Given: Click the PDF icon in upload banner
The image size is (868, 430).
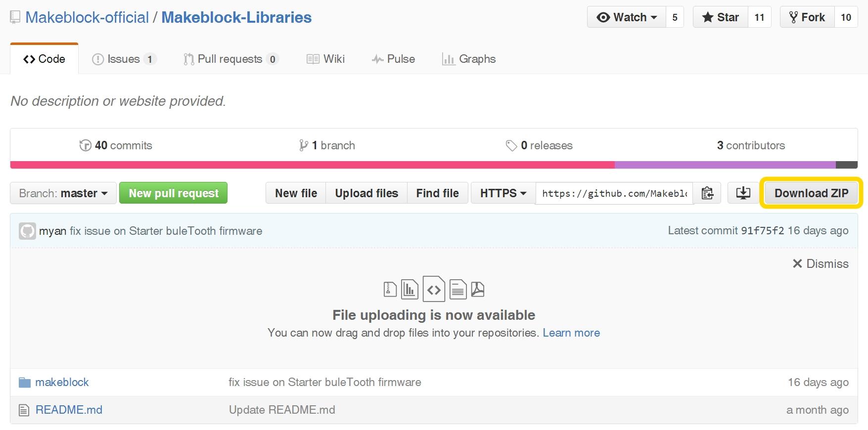Looking at the screenshot, I should point(477,289).
